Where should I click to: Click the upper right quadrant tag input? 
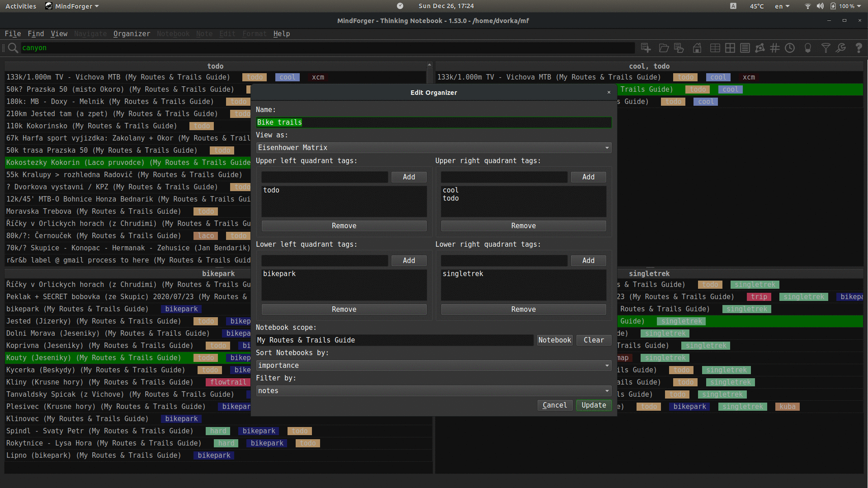[504, 177]
